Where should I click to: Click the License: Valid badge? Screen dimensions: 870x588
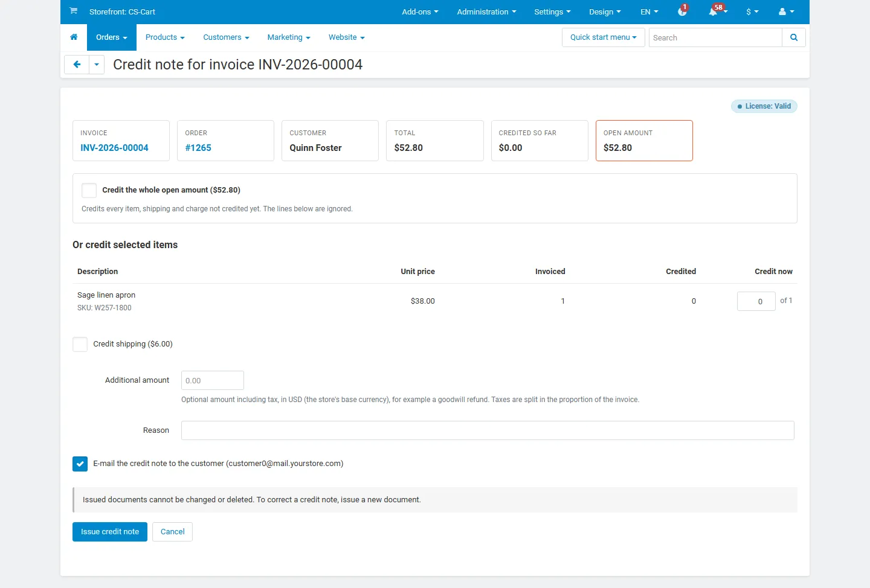pyautogui.click(x=764, y=106)
